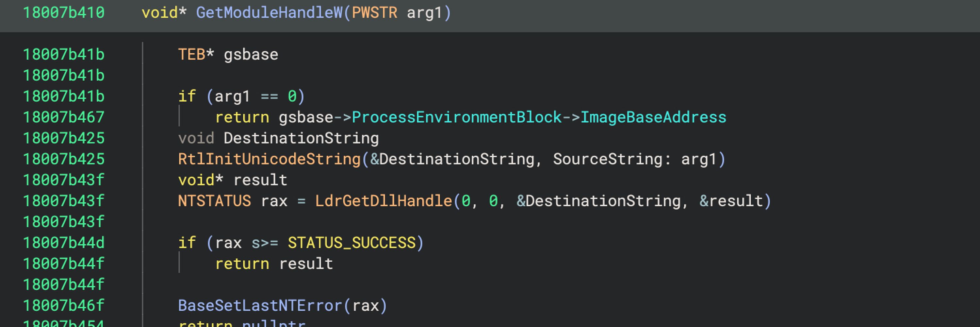Viewport: 980px width, 327px height.
Task: Select GetModuleHandleW function name in header
Action: [269, 12]
